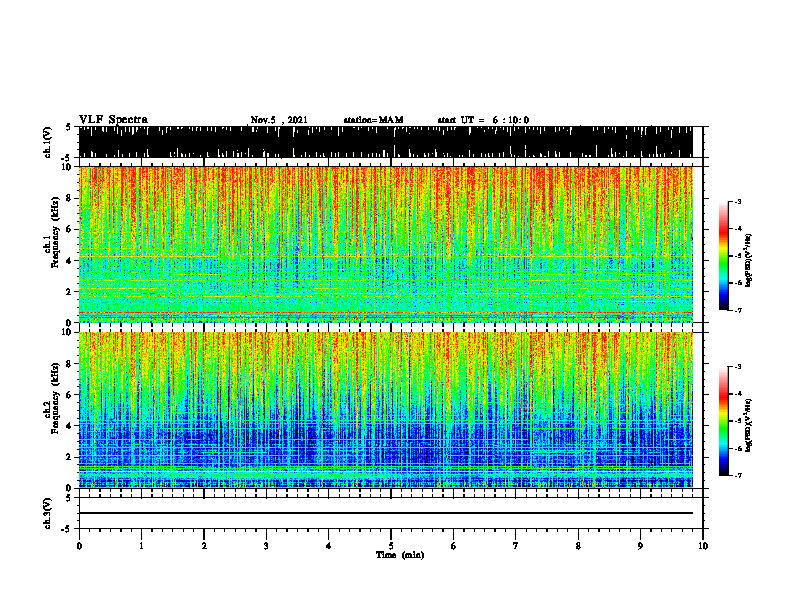792x612 pixels.
Task: Click ch.1 voltage axis "-5" tick label
Action: click(x=67, y=157)
